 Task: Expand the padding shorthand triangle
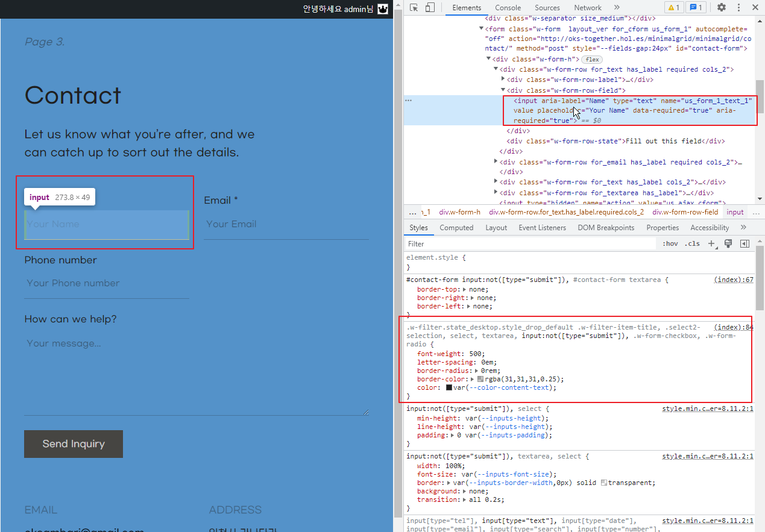452,435
